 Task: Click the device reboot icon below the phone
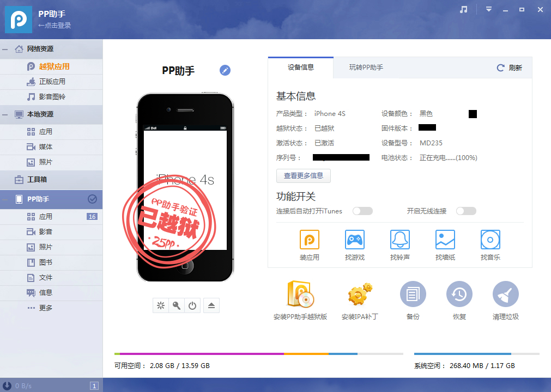point(192,305)
